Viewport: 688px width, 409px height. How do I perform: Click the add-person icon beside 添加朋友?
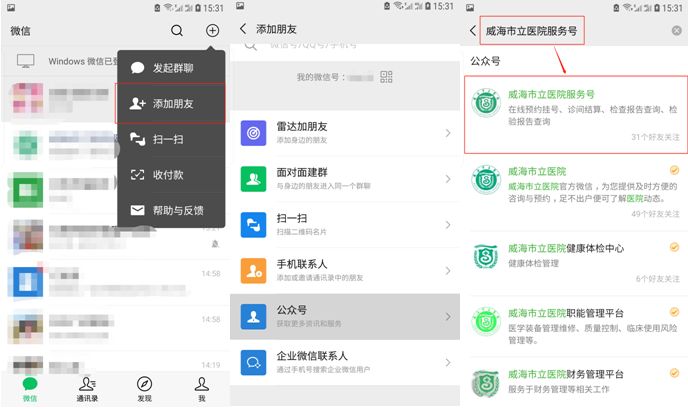coord(137,104)
